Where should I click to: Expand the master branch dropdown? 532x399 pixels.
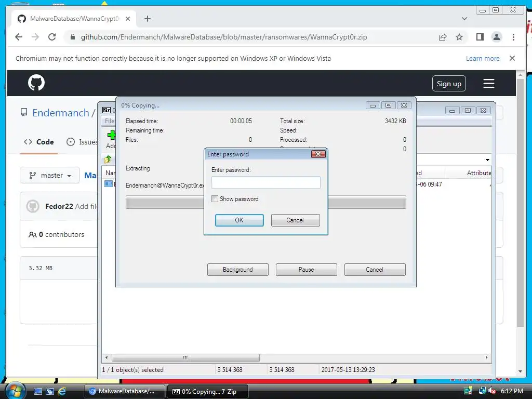[50, 176]
